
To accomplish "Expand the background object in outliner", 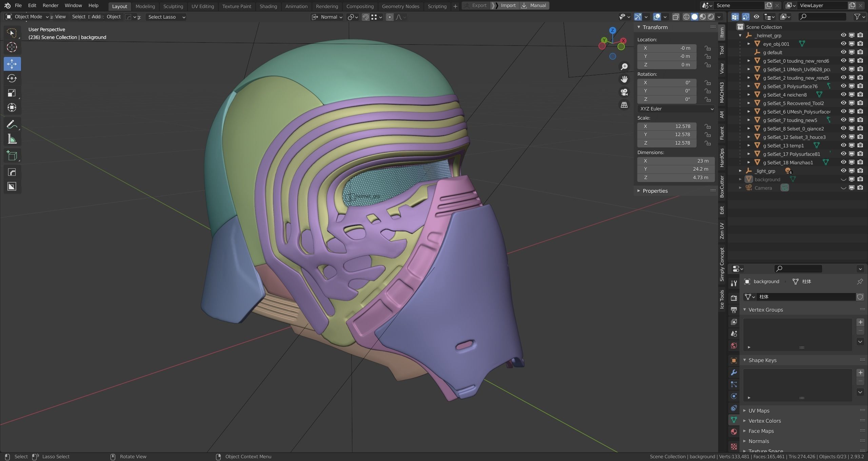I will (740, 179).
